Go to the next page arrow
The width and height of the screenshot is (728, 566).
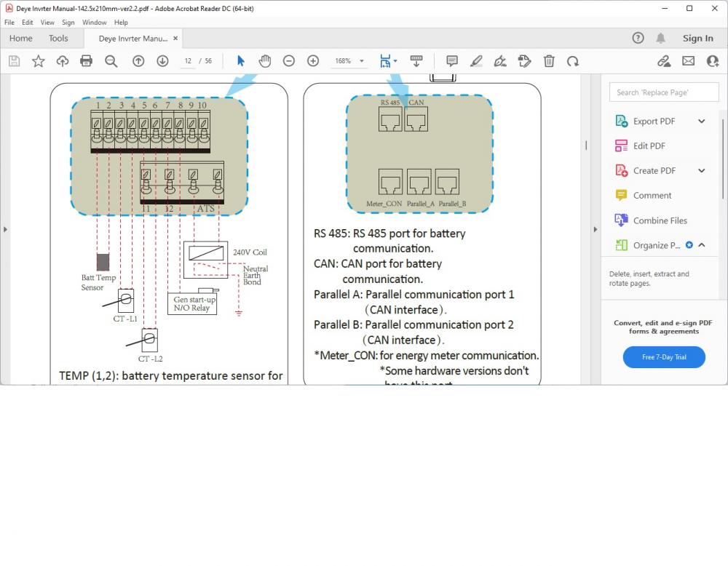pos(162,61)
